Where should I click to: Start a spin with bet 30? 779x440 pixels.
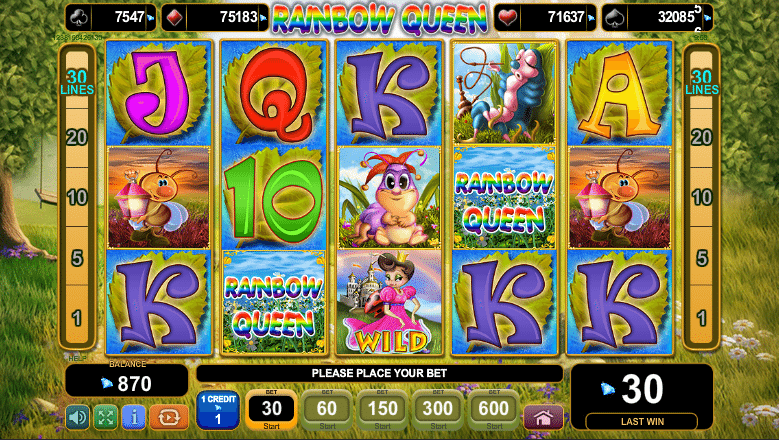coord(271,410)
